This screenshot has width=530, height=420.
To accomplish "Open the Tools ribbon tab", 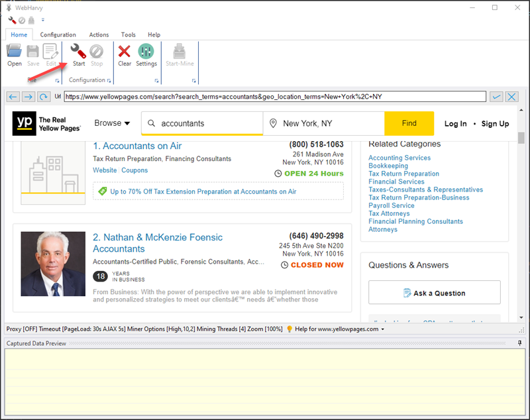I will pos(128,34).
